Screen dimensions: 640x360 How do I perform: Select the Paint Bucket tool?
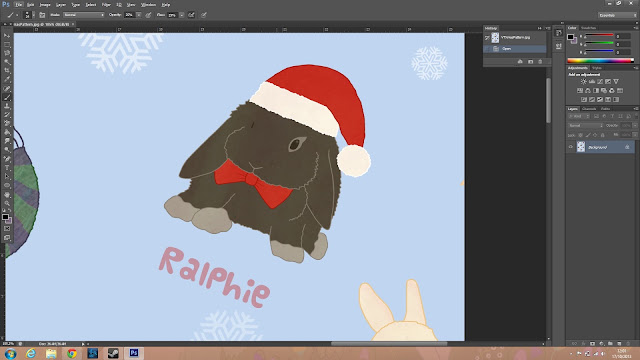coord(7,132)
